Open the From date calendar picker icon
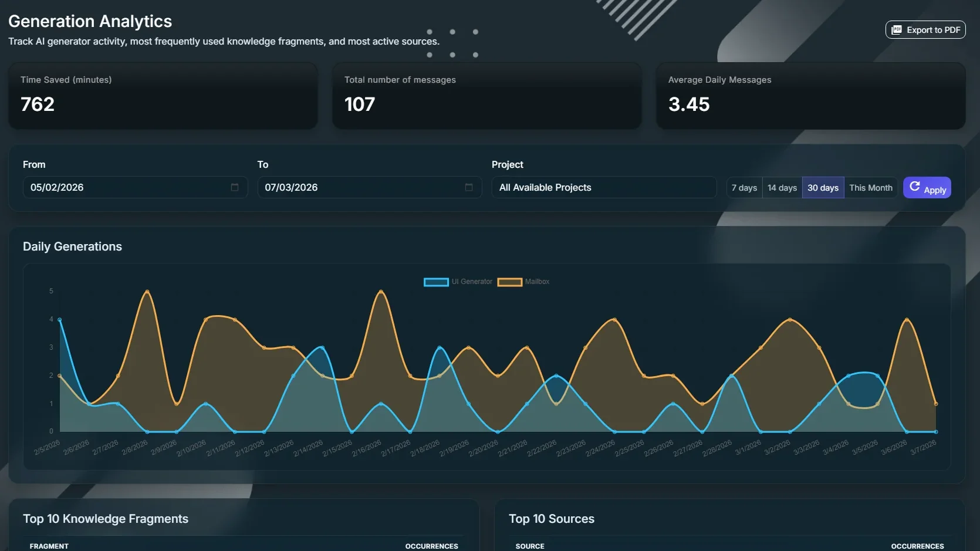Viewport: 980px width, 551px height. (x=235, y=187)
